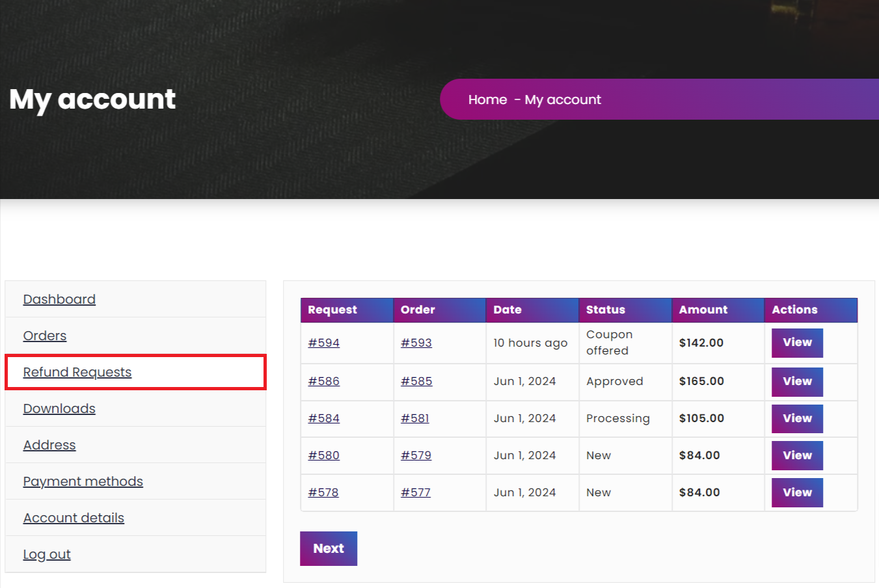Go to the Next page of refund requests
Screen dimensions: 879x588
coord(328,548)
